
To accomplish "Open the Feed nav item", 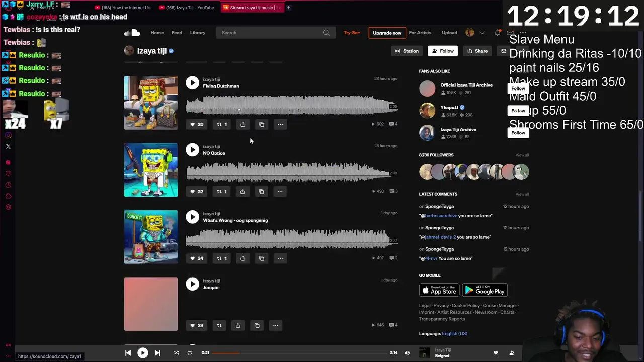I will pos(177,33).
